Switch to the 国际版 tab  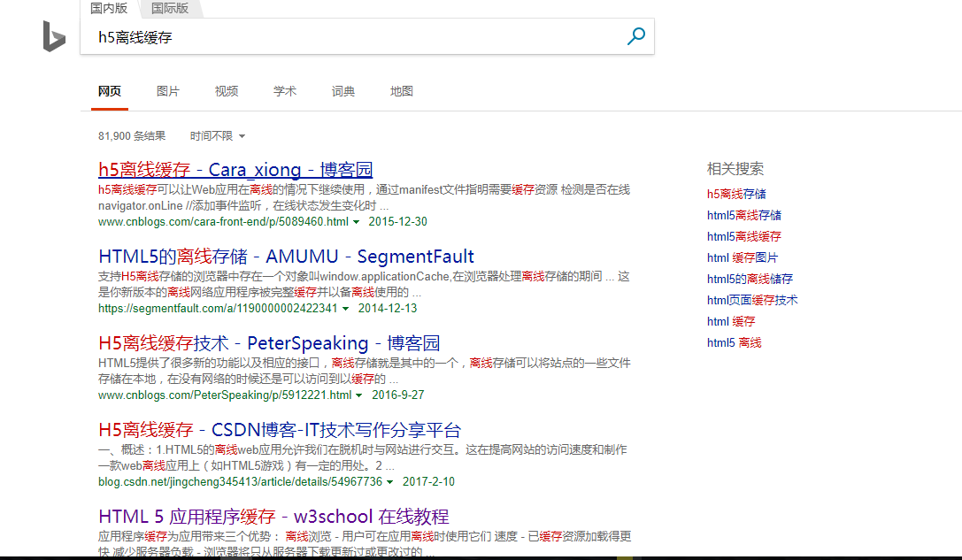[170, 8]
